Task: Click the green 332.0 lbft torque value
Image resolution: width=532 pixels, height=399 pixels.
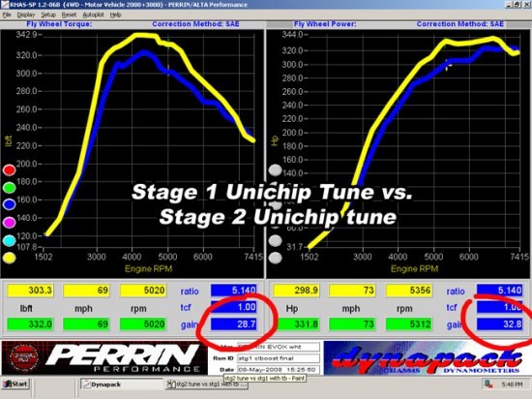Action: [30, 324]
